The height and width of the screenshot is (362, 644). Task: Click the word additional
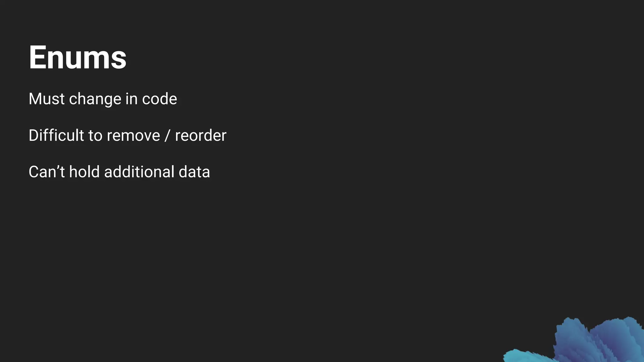pos(139,172)
